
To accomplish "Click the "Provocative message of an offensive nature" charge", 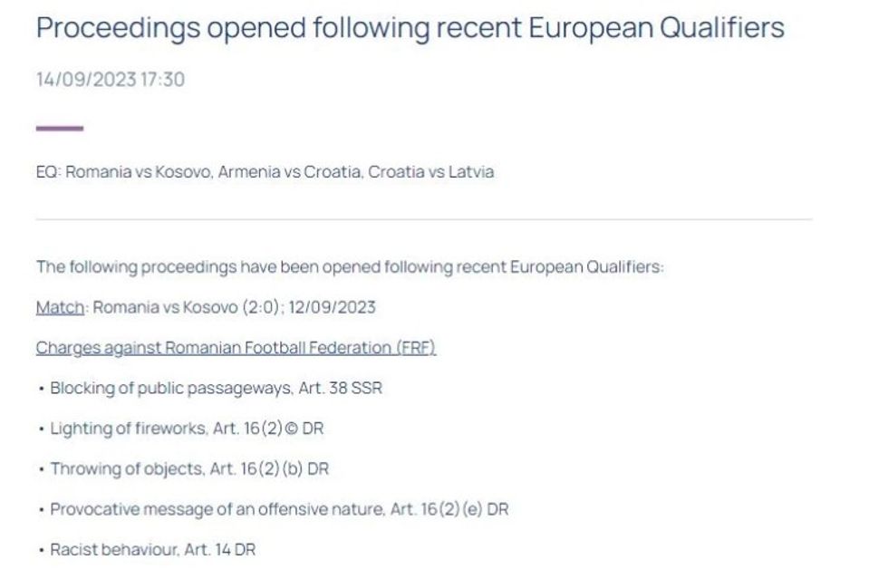I will [x=217, y=509].
